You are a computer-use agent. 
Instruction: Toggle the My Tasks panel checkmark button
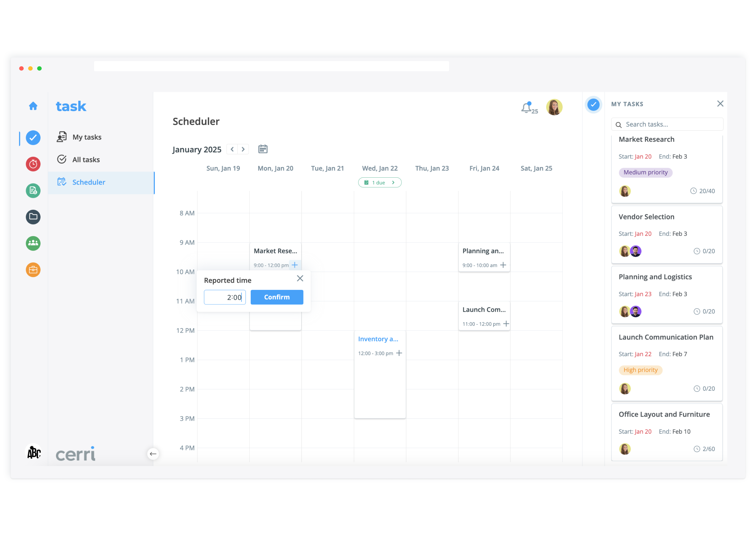point(594,104)
